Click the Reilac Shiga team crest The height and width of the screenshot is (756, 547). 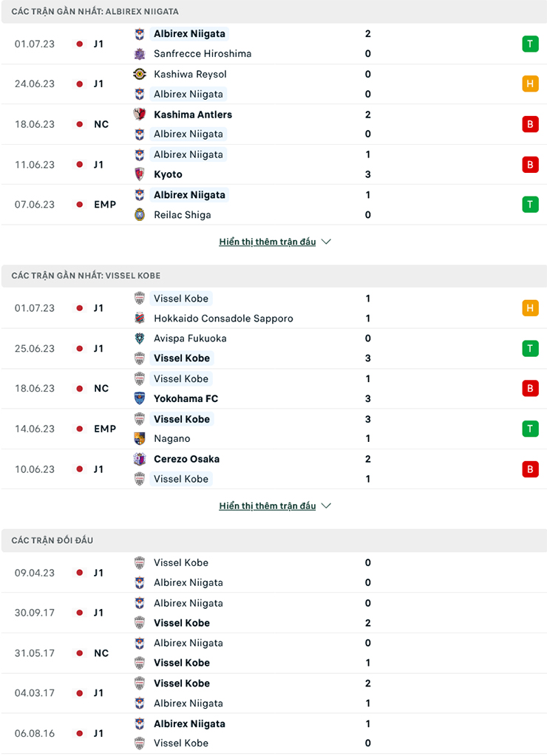140,215
